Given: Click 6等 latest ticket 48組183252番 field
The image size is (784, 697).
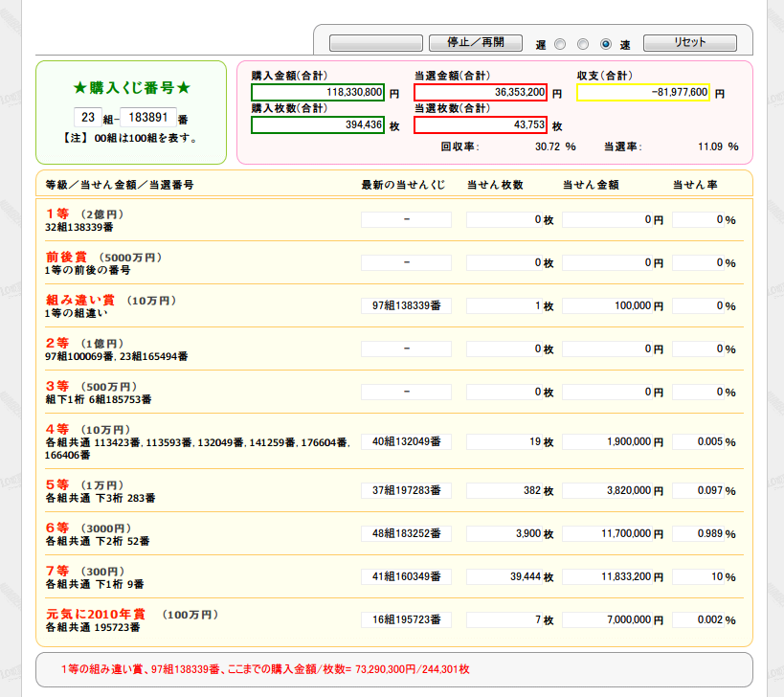Looking at the screenshot, I should [x=407, y=534].
